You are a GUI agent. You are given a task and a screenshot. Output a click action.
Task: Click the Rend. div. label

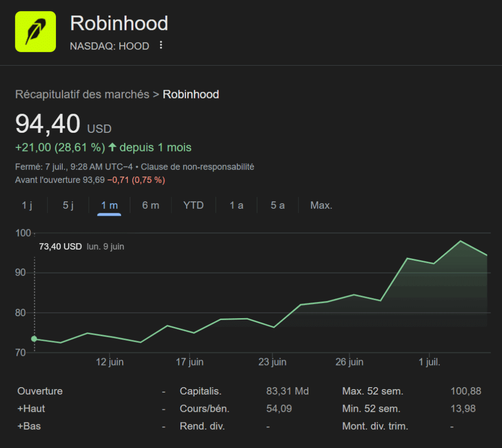[x=202, y=426]
